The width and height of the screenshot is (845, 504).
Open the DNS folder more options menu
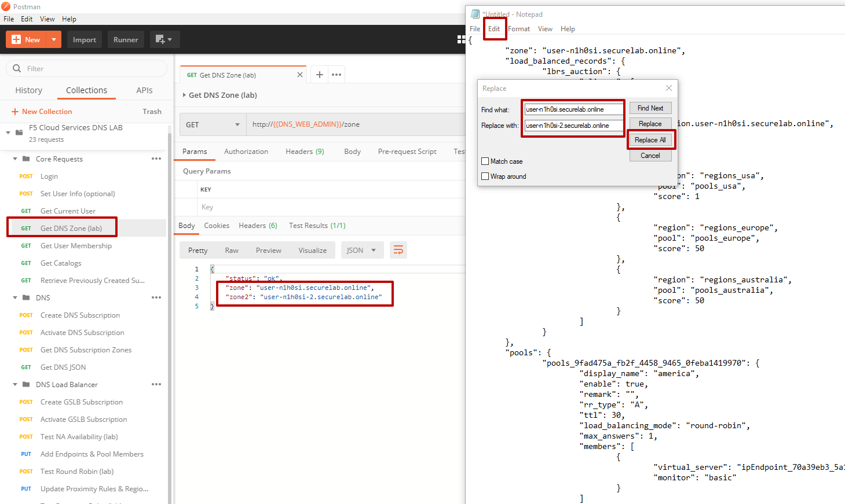click(x=156, y=297)
